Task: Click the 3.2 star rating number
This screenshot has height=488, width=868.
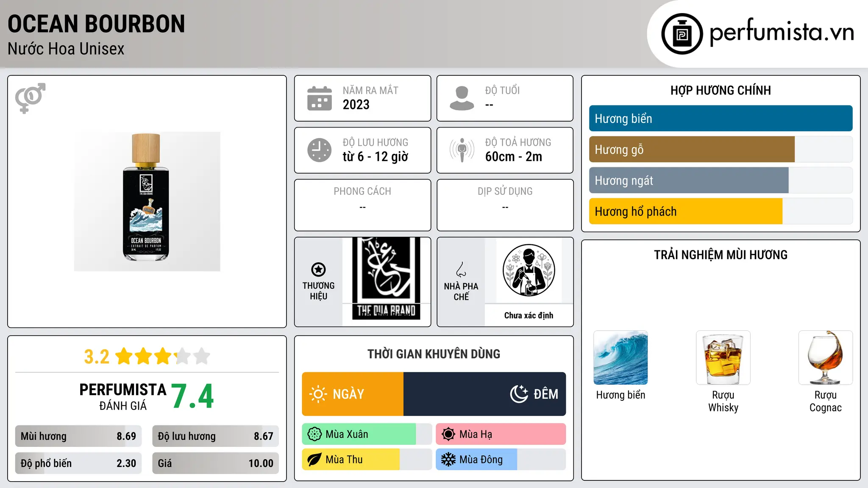Action: coord(97,357)
